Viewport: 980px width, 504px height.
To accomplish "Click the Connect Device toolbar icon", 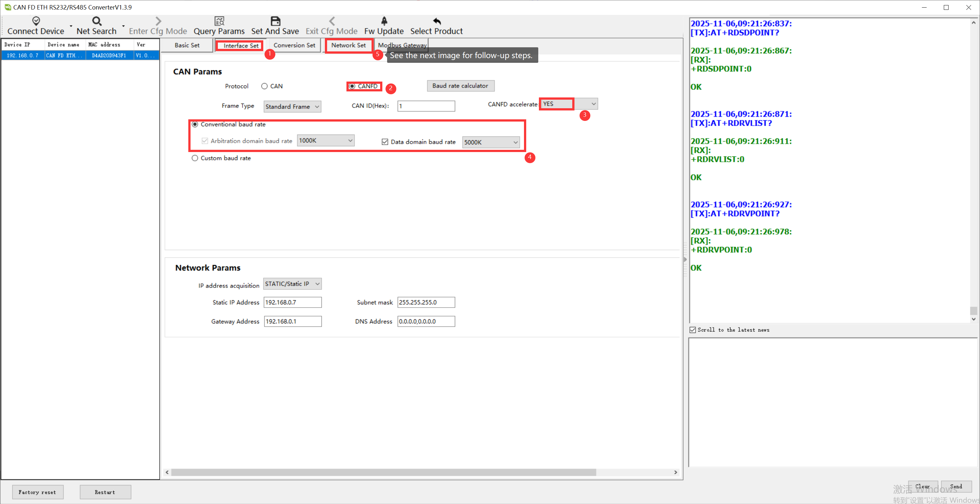I will [x=36, y=21].
